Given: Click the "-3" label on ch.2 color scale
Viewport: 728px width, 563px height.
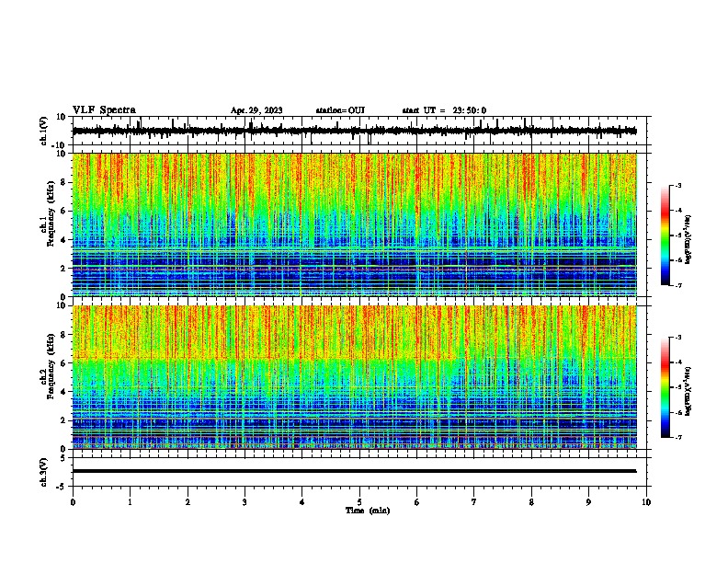Looking at the screenshot, I should point(677,338).
